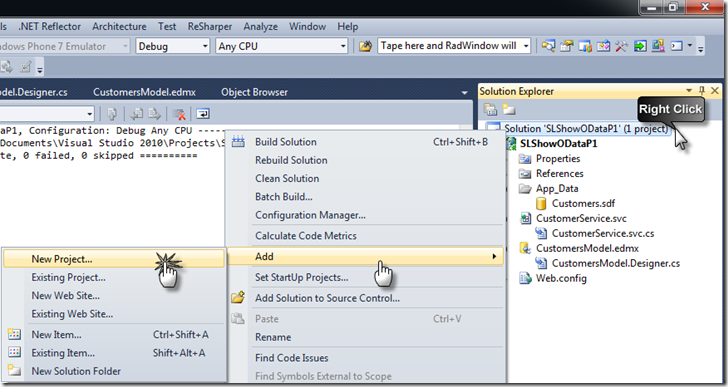This screenshot has height=387, width=728.
Task: Click the Add Solution to Source Control icon
Action: click(238, 297)
